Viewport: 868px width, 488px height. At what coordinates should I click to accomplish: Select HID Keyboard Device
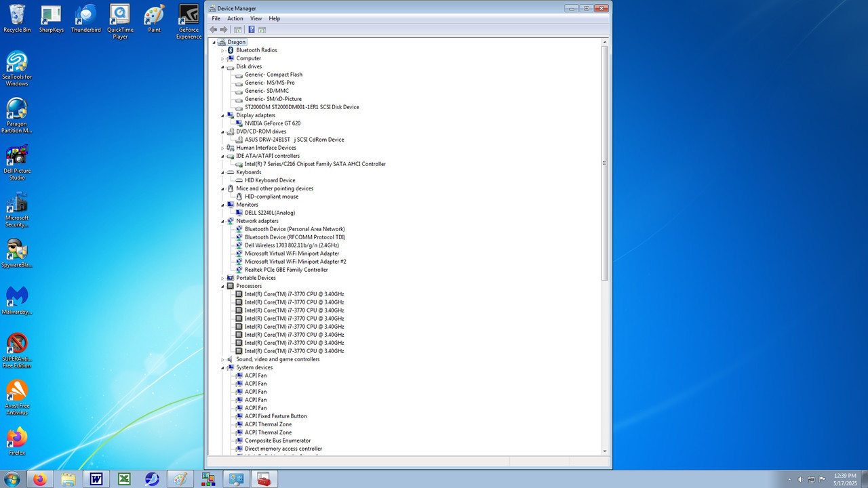pos(270,180)
